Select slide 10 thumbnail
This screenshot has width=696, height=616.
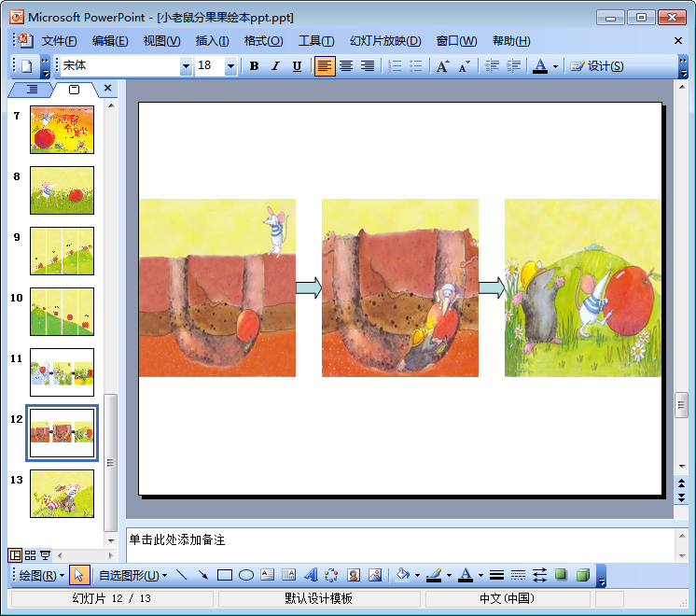pyautogui.click(x=63, y=312)
